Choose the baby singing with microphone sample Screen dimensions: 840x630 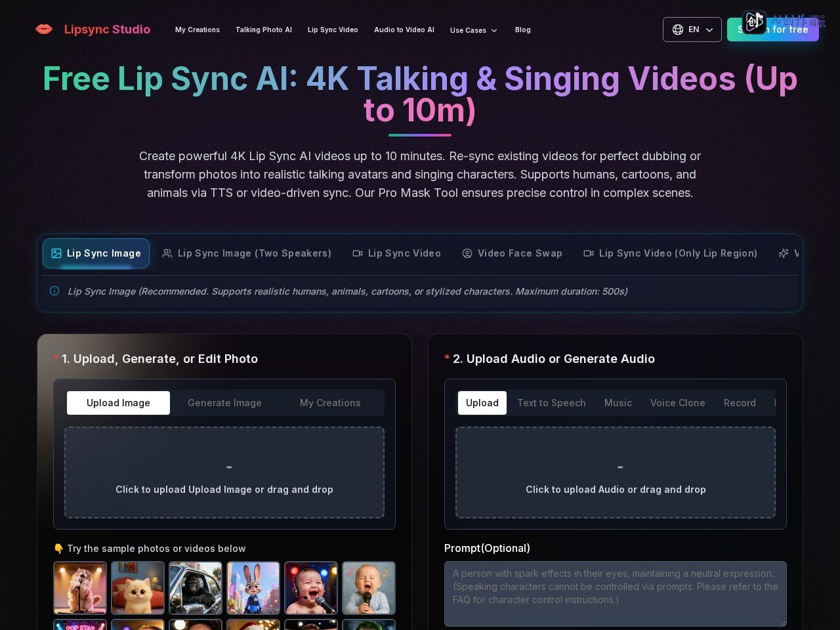tap(369, 588)
